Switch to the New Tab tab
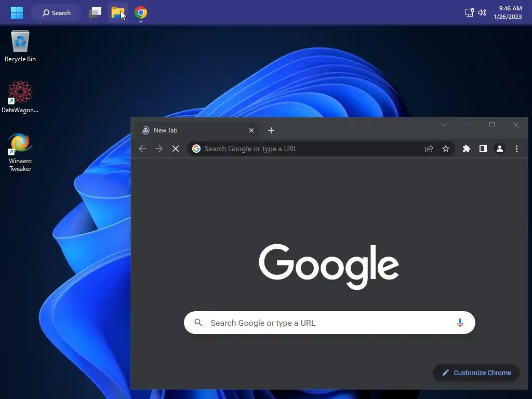 tap(198, 130)
